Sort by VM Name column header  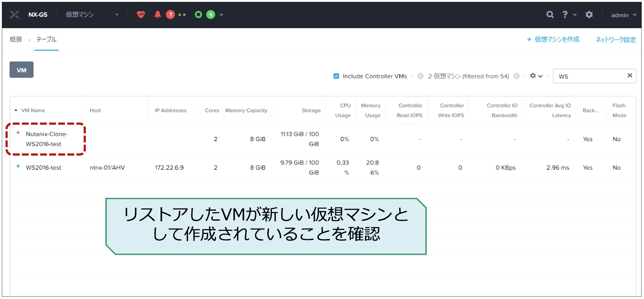(33, 110)
